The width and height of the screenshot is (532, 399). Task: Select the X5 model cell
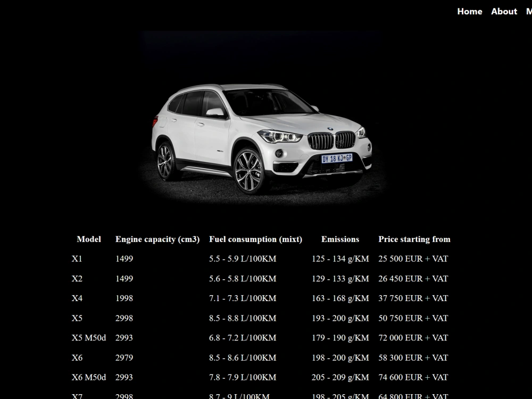pos(77,318)
